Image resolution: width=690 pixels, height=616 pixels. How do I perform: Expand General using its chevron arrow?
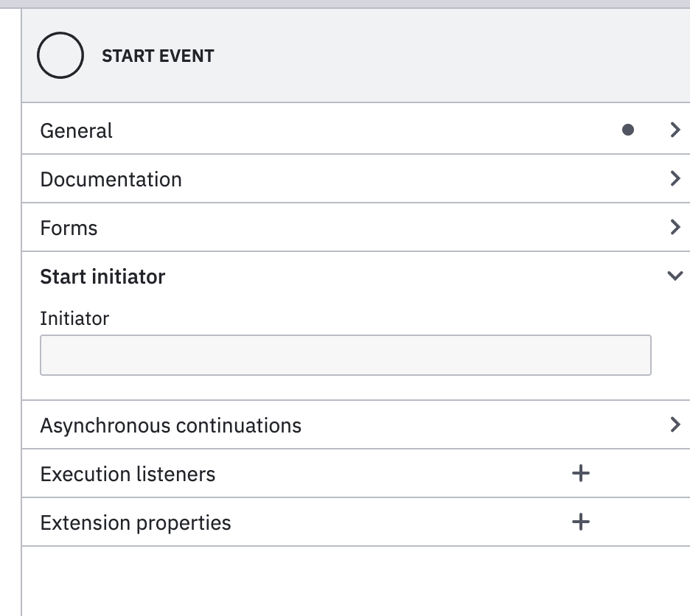[675, 130]
